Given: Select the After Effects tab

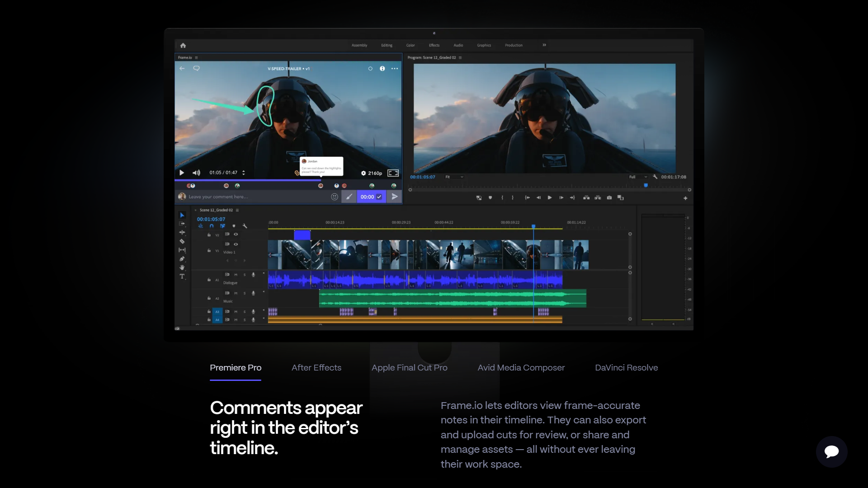Looking at the screenshot, I should pos(316,368).
